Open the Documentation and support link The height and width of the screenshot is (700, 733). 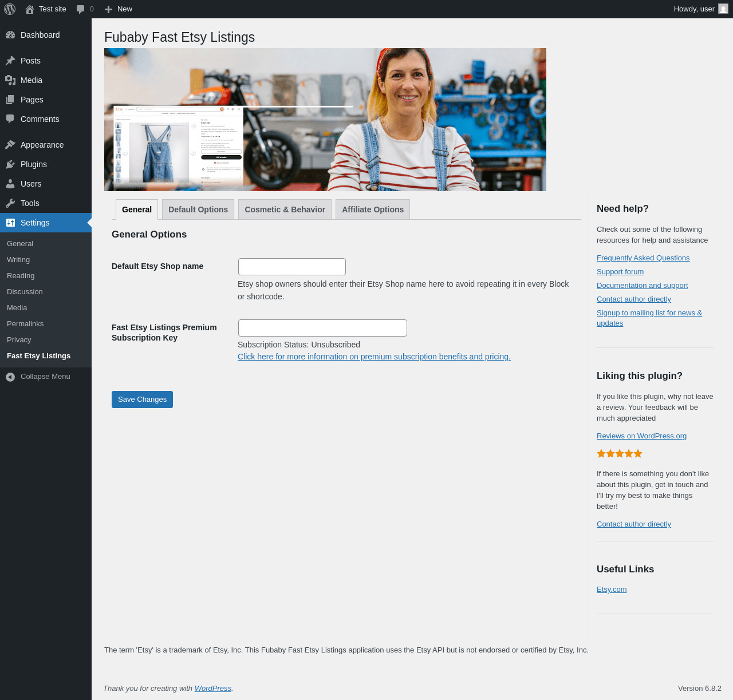coord(643,286)
